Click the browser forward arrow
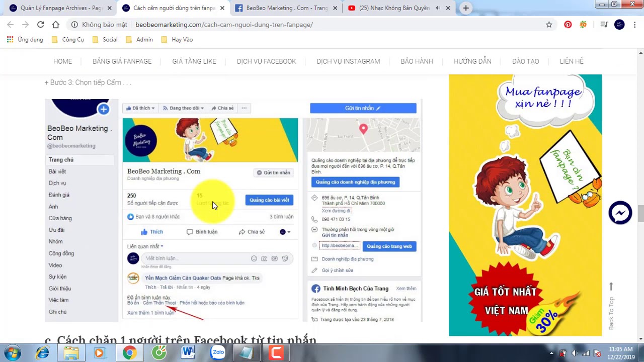Viewport: 644px width, 362px height. [25, 24]
